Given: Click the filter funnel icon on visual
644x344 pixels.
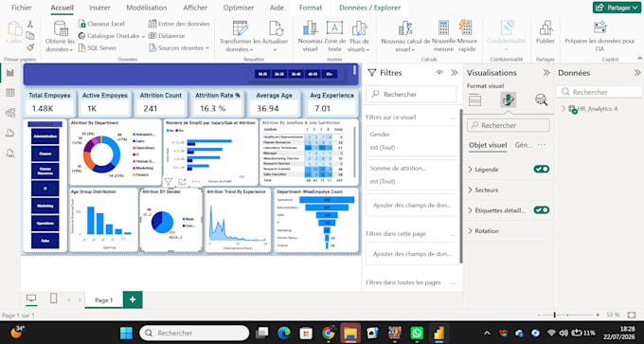Looking at the screenshot, I should coord(168,181).
